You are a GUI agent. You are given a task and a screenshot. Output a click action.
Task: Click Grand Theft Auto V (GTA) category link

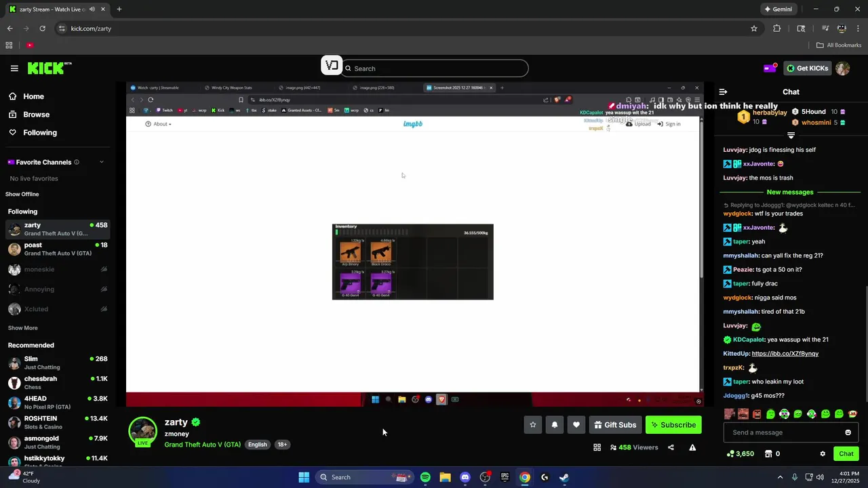coord(202,445)
